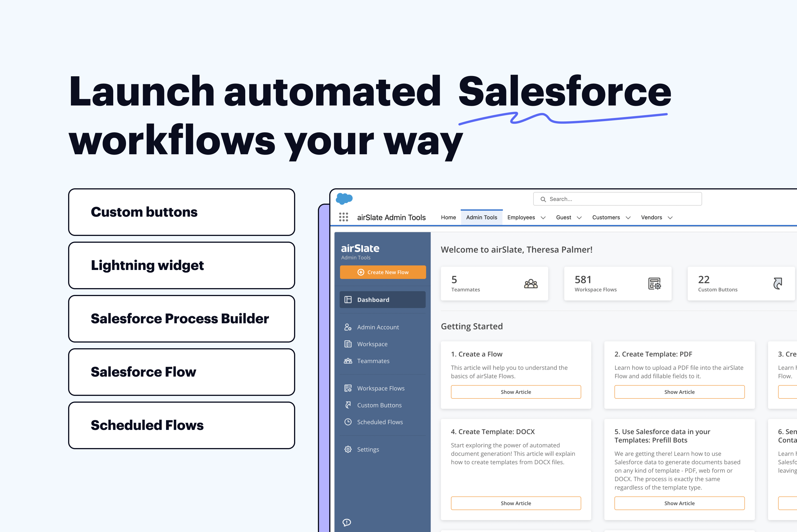Show Article for Create a Flow
797x532 pixels.
pos(516,392)
